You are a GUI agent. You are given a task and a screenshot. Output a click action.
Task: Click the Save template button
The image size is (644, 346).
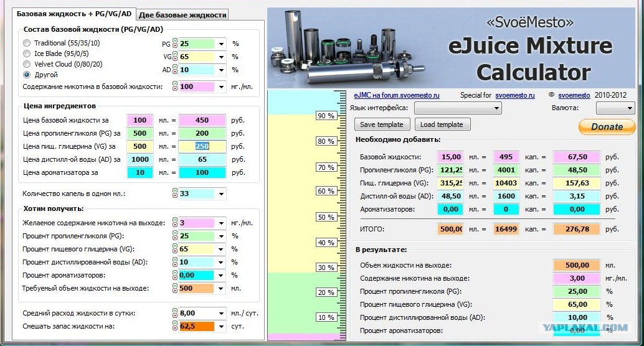point(382,124)
